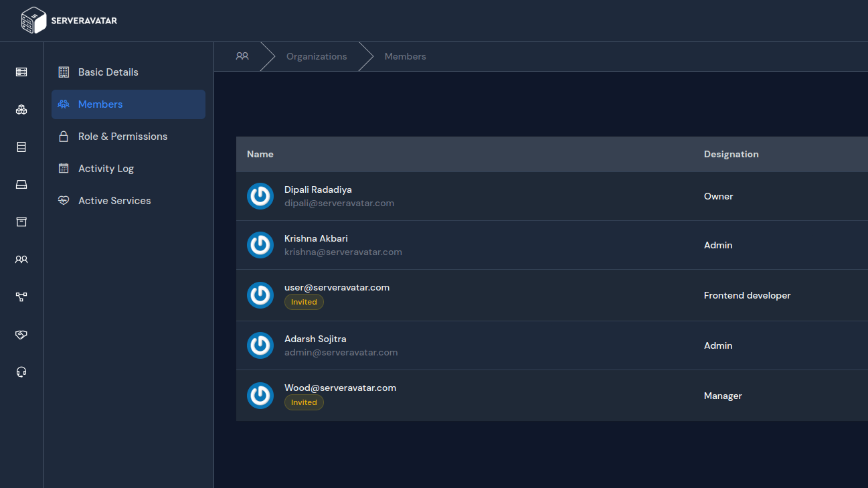Click Dipali Radadiya's avatar image

[260, 196]
